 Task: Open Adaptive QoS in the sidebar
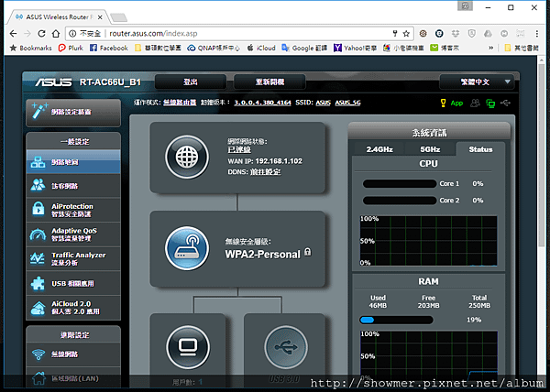(73, 234)
